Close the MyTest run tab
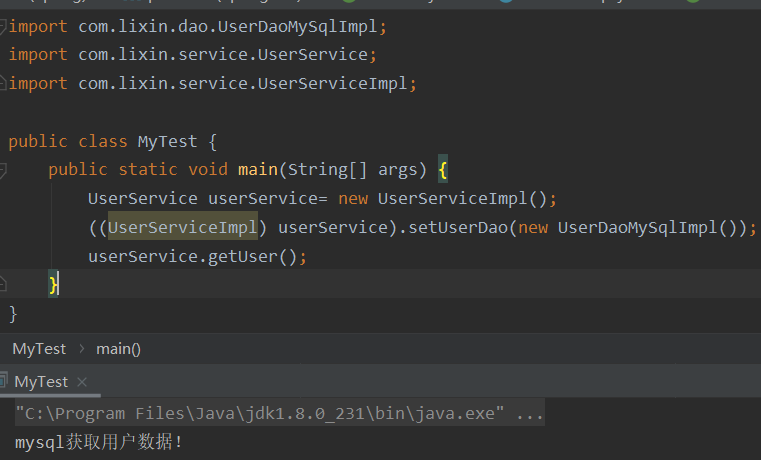This screenshot has height=460, width=761. (82, 382)
